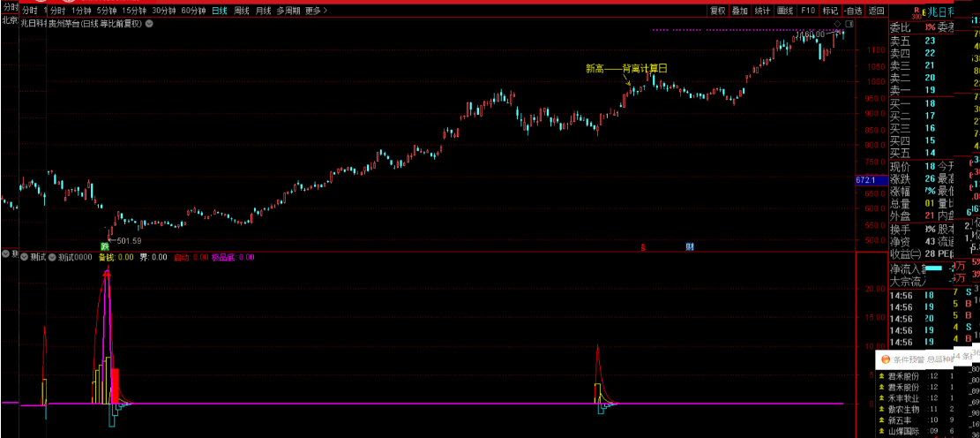The image size is (980, 438).
Task: Switch to the 15分钟 period tab
Action: pos(134,11)
